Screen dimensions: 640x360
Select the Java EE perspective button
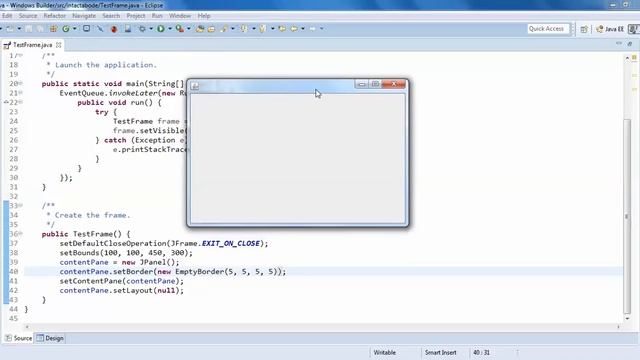point(610,29)
